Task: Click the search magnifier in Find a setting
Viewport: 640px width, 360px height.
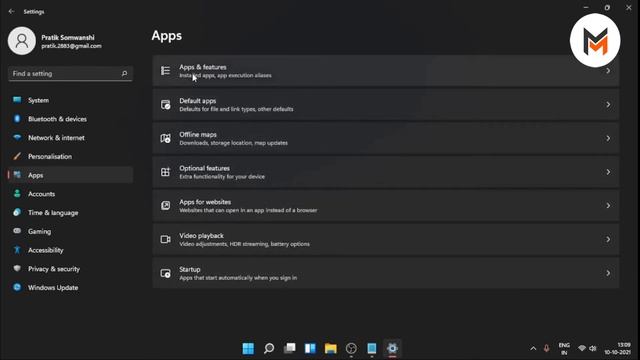Action: [x=124, y=73]
